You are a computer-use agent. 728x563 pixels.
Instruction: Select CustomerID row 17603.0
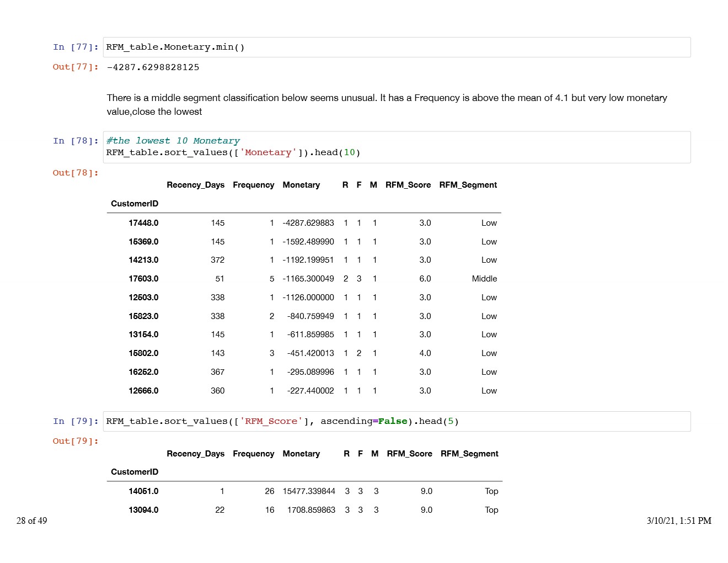143,279
